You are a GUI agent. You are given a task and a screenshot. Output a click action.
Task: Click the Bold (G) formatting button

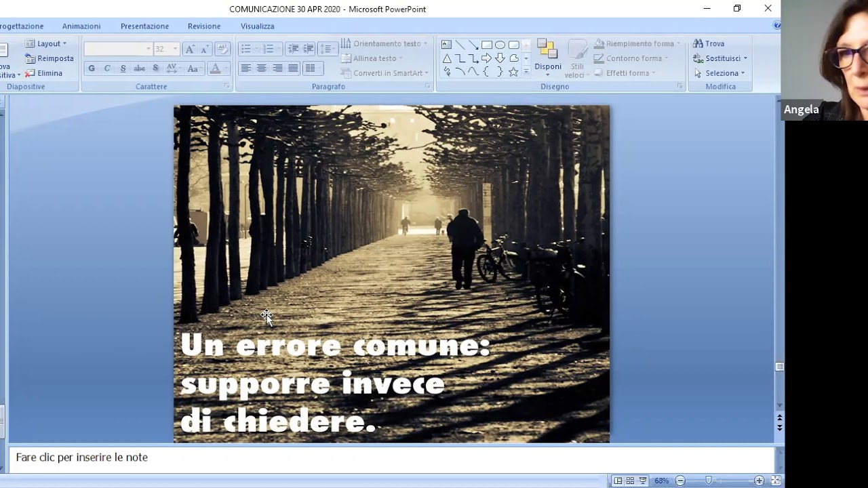pos(92,68)
